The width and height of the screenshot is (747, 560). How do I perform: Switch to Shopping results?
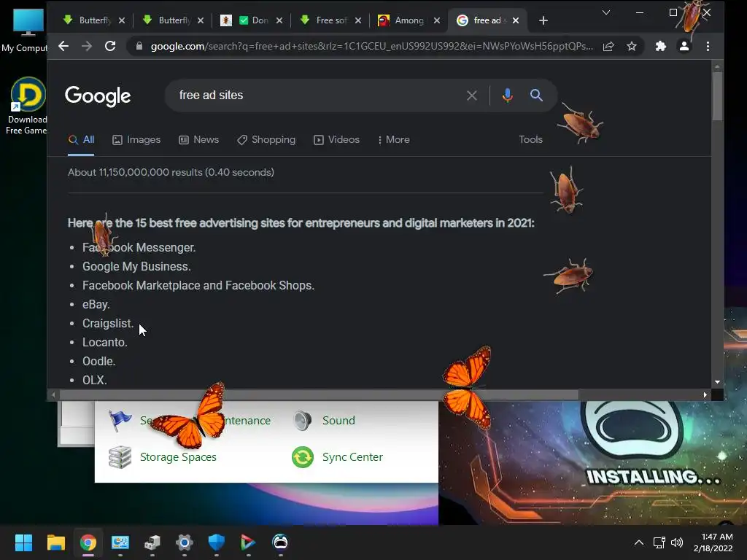tap(266, 139)
